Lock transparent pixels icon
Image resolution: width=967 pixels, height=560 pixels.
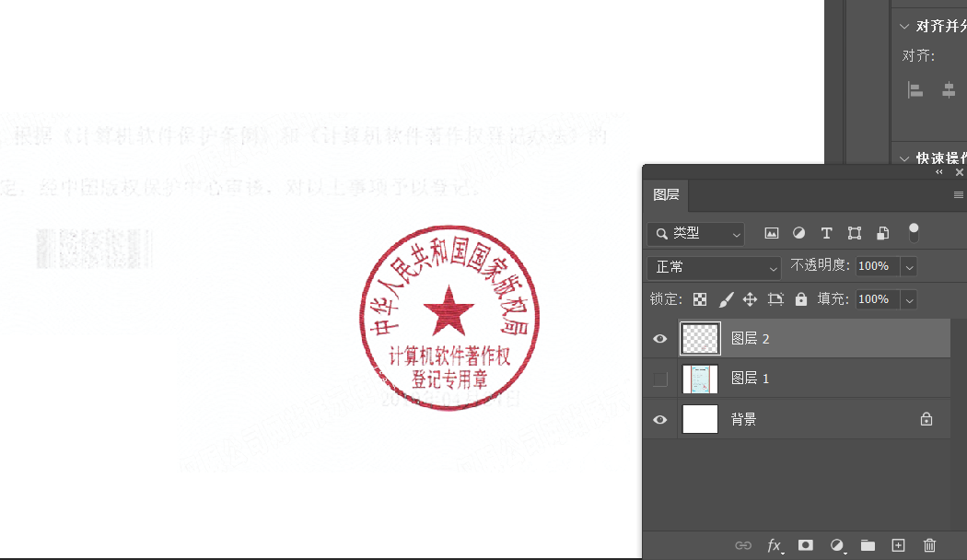point(699,299)
